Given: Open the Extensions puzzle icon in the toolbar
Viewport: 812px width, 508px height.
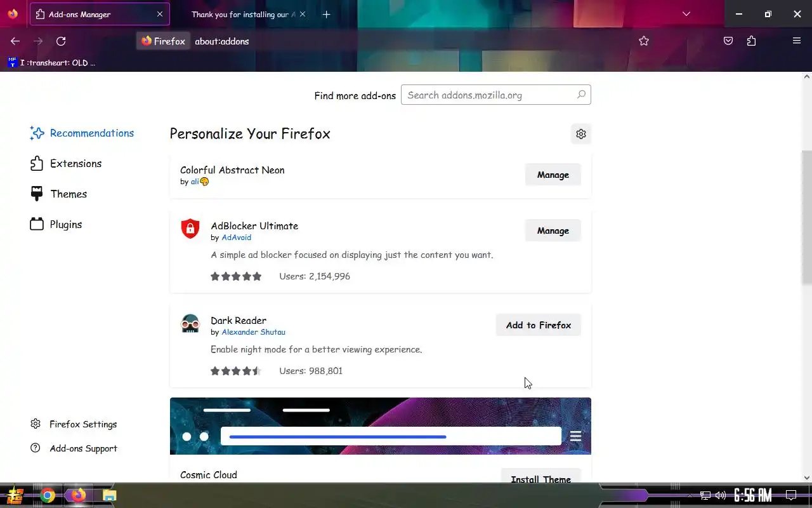Looking at the screenshot, I should 751,41.
